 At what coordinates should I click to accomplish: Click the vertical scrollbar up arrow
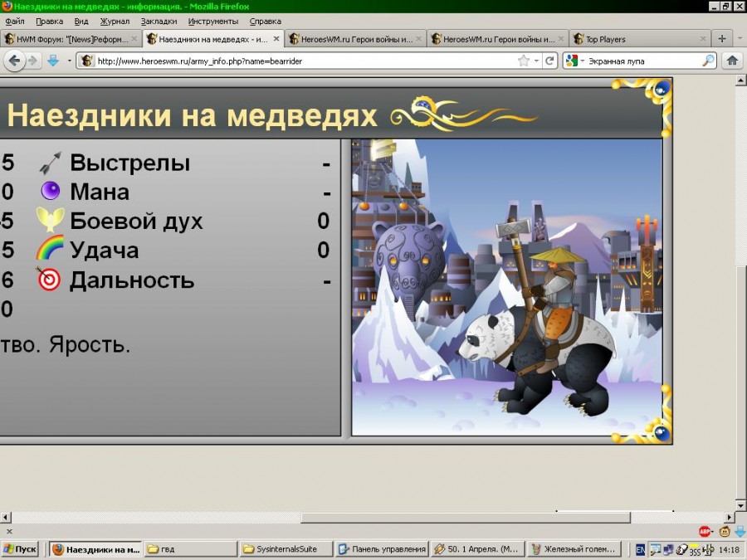tap(740, 82)
